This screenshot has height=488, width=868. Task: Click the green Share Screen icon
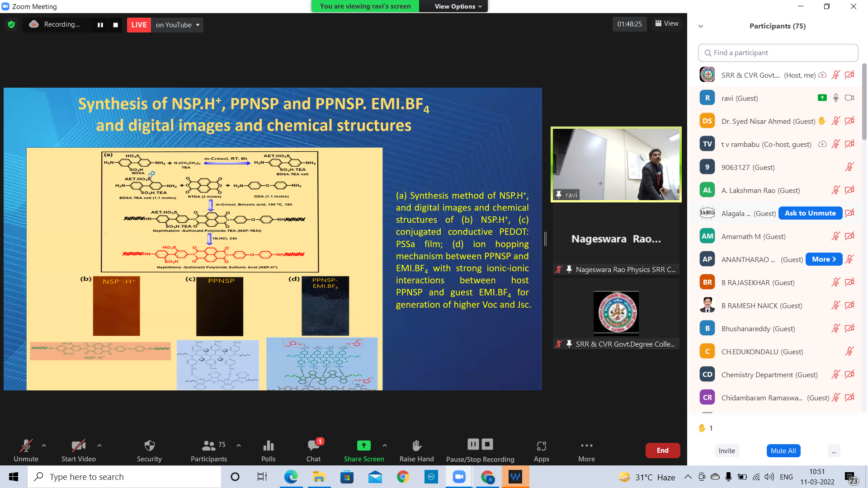pyautogui.click(x=363, y=446)
